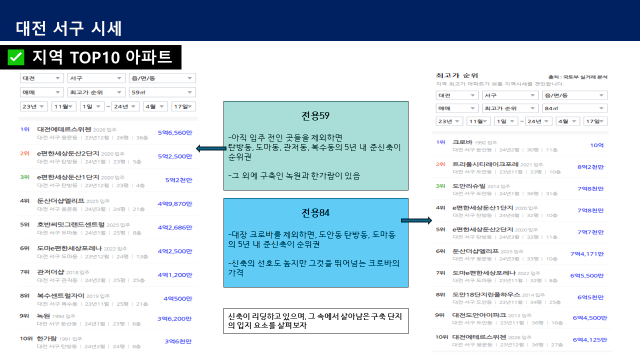Open 읍/면/동 dropdown in the 59㎡ panel

(162, 78)
